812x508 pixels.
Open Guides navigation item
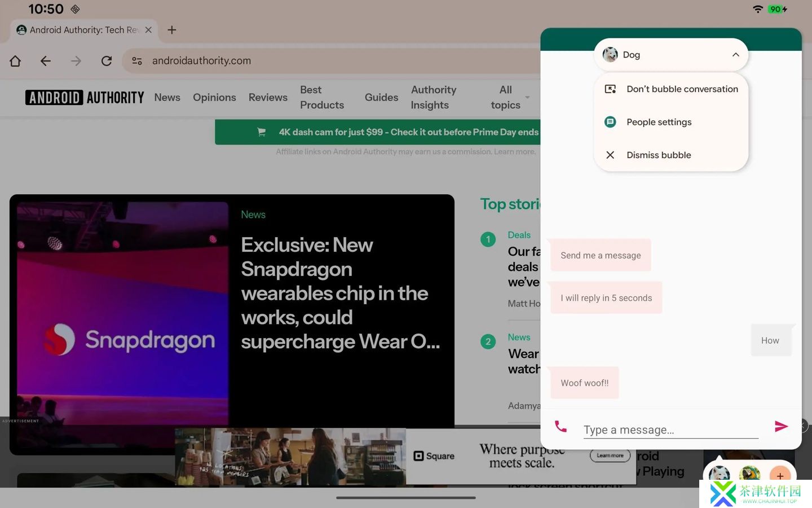(x=381, y=98)
